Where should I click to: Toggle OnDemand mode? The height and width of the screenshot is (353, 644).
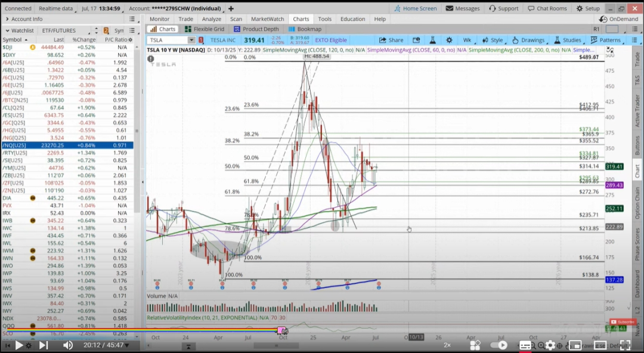[618, 19]
